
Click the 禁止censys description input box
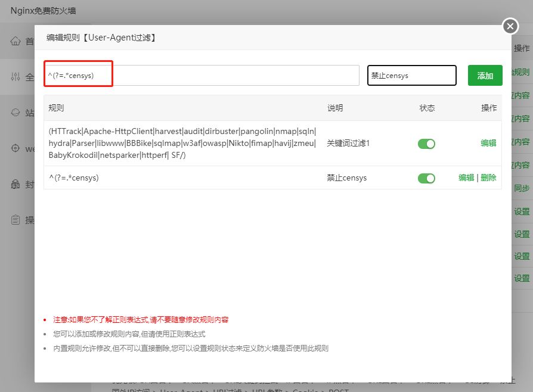click(x=411, y=75)
